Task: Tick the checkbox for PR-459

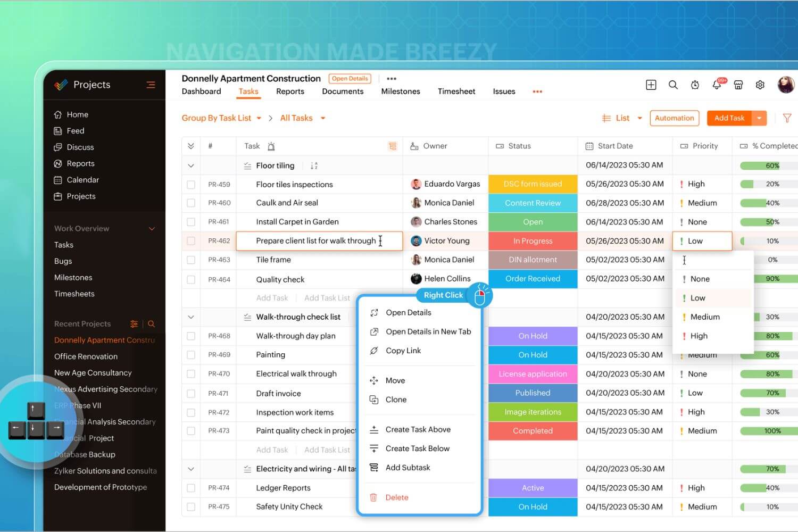Action: (x=191, y=185)
